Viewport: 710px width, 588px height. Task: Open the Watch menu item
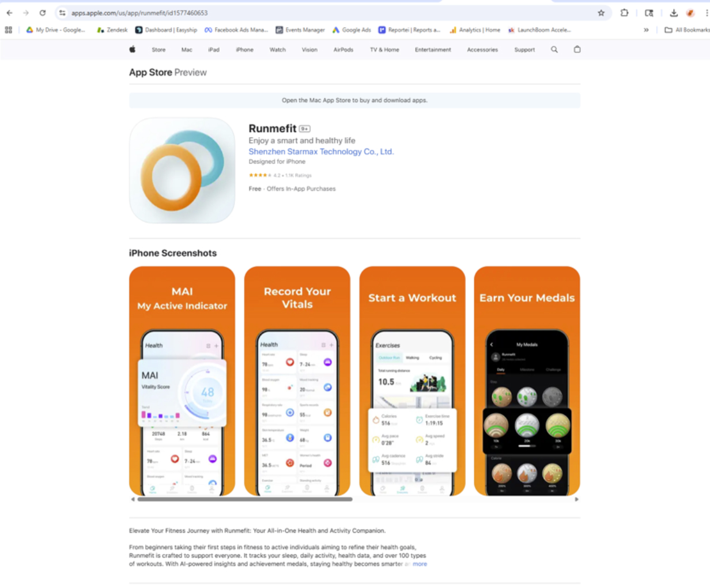pos(278,50)
